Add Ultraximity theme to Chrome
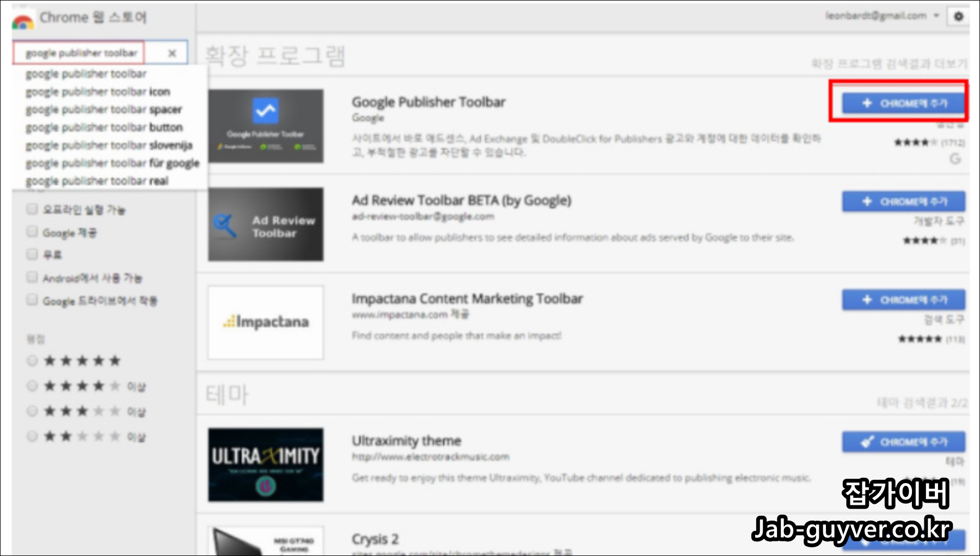Viewport: 980px width, 556px height. 904,442
